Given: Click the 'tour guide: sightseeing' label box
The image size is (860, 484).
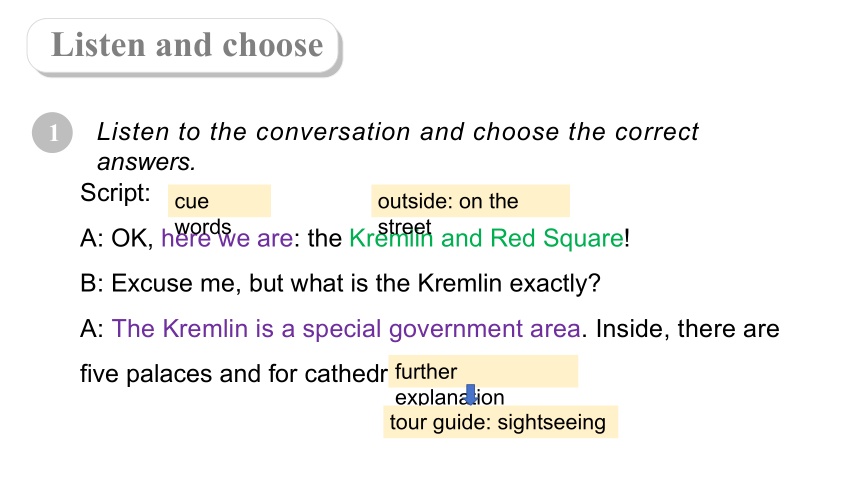Looking at the screenshot, I should point(500,422).
